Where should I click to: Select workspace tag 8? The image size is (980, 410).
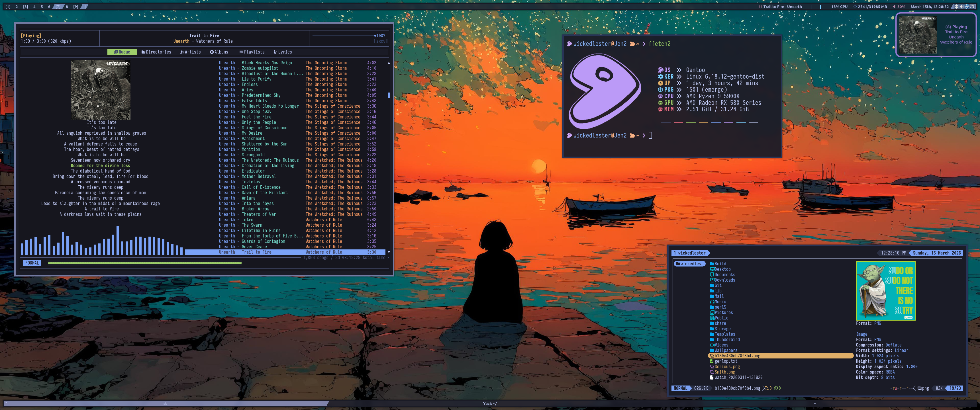point(67,7)
